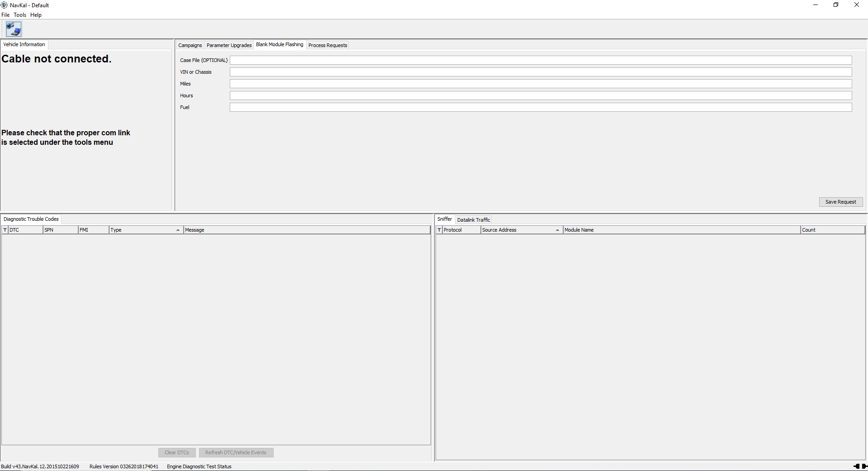Click the NavKal application logo icon
This screenshot has width=868, height=471.
[x=5, y=5]
